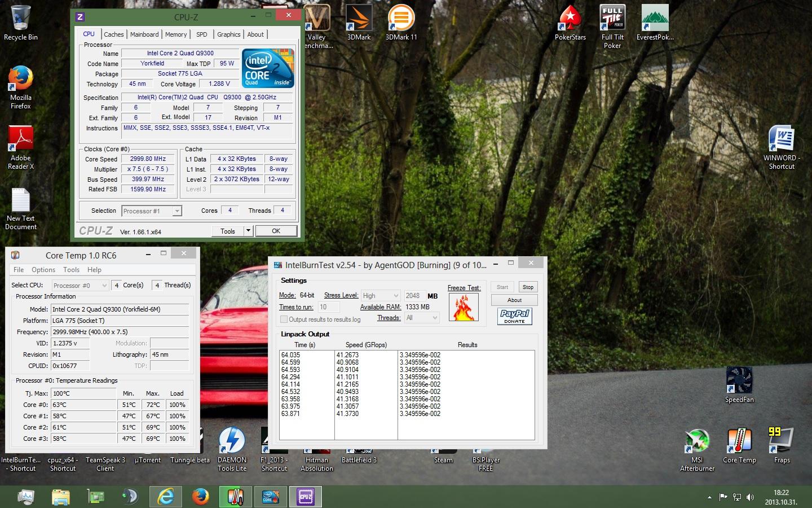
Task: Open Valley Benchmark desktop shortcut
Action: pos(316,27)
